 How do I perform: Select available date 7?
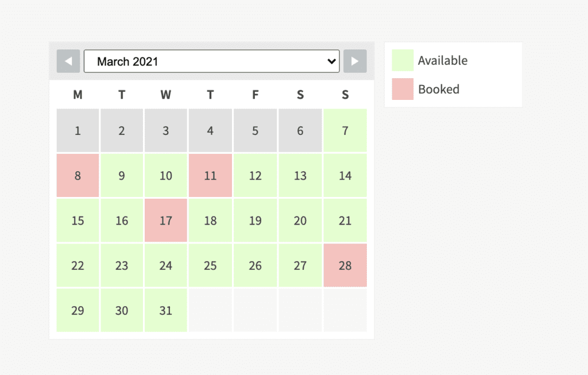click(345, 130)
